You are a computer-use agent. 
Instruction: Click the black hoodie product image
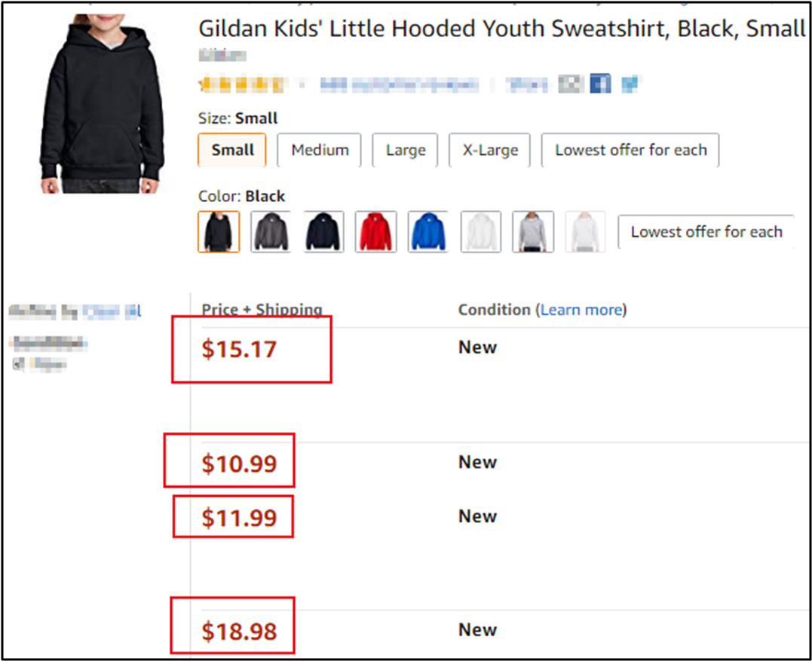(102, 101)
